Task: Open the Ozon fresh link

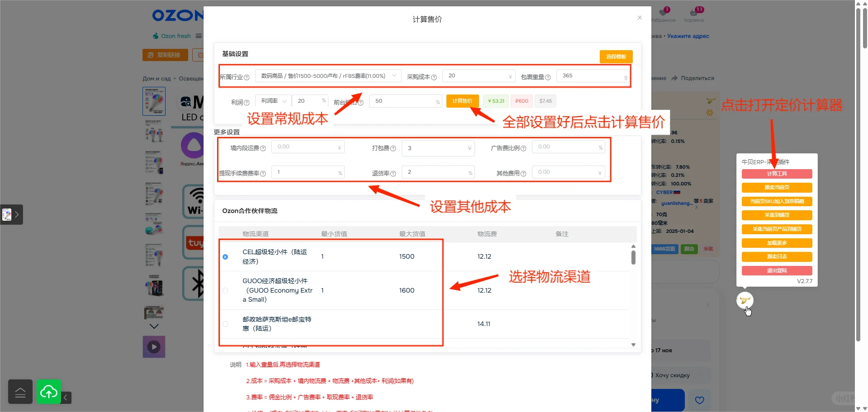Action: pos(172,36)
